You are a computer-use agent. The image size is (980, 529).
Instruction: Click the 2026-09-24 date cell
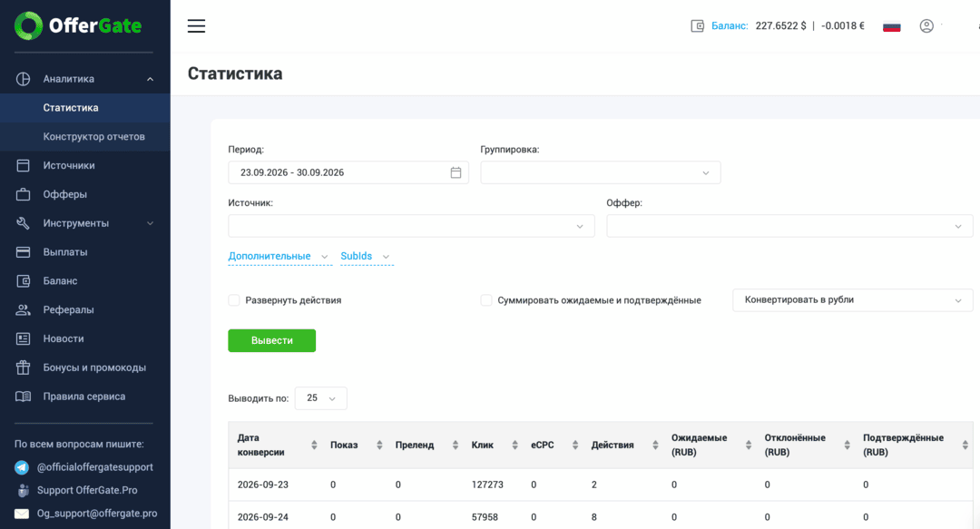[262, 517]
